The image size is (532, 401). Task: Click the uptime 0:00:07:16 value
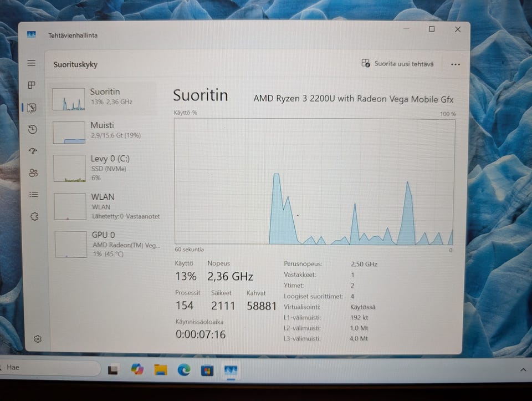point(201,334)
